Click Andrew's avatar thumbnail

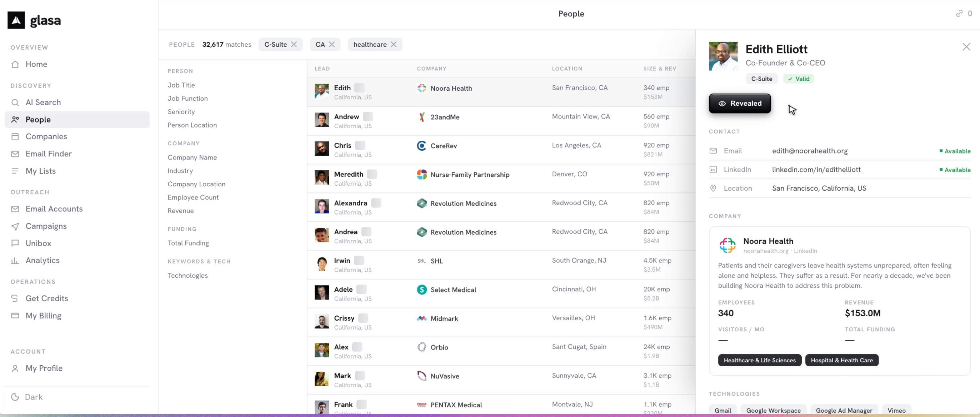tap(321, 120)
